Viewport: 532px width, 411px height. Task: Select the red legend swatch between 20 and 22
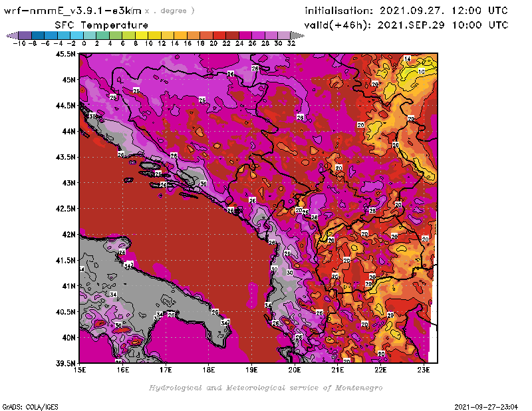click(x=219, y=35)
